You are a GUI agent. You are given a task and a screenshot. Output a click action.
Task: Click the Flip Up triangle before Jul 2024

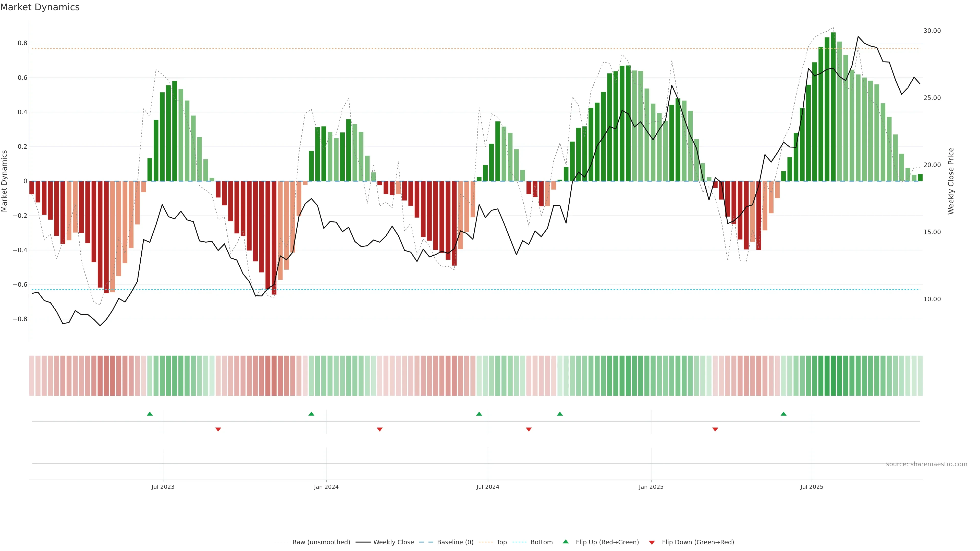(479, 414)
